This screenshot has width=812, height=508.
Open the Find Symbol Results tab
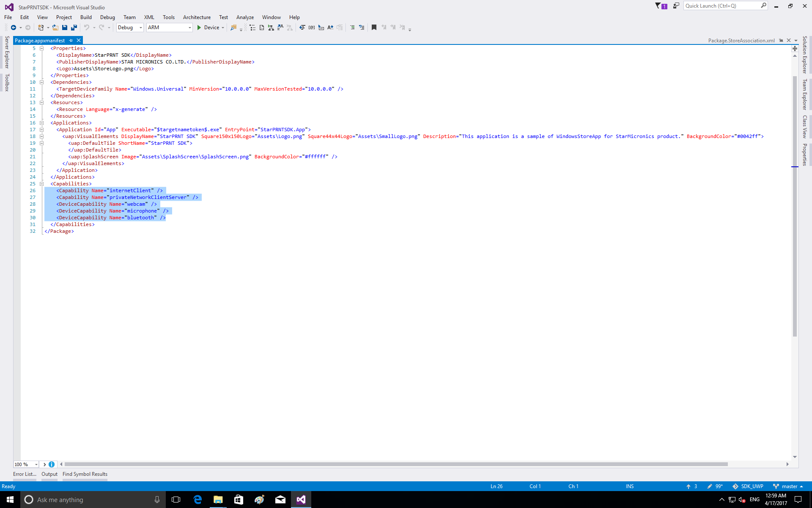click(x=85, y=474)
